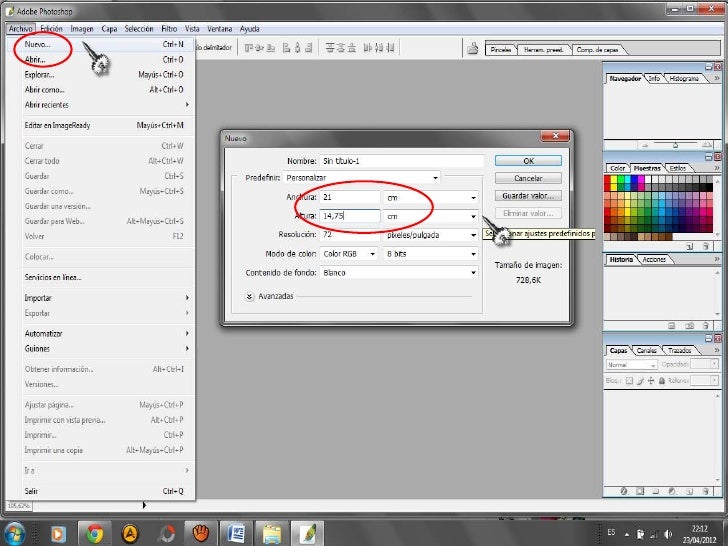The image size is (728, 546).
Task: Click new layer set folder icon in Capas
Action: (x=656, y=491)
